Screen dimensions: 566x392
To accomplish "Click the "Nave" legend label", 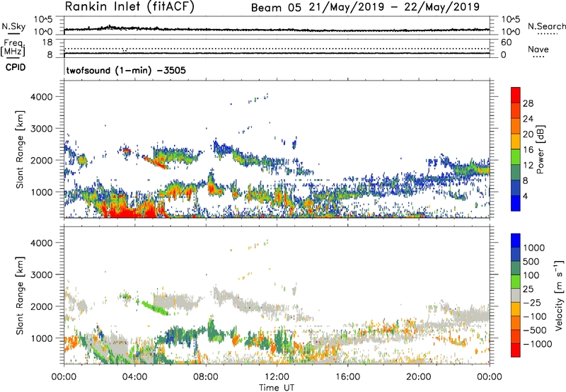I will [x=538, y=49].
